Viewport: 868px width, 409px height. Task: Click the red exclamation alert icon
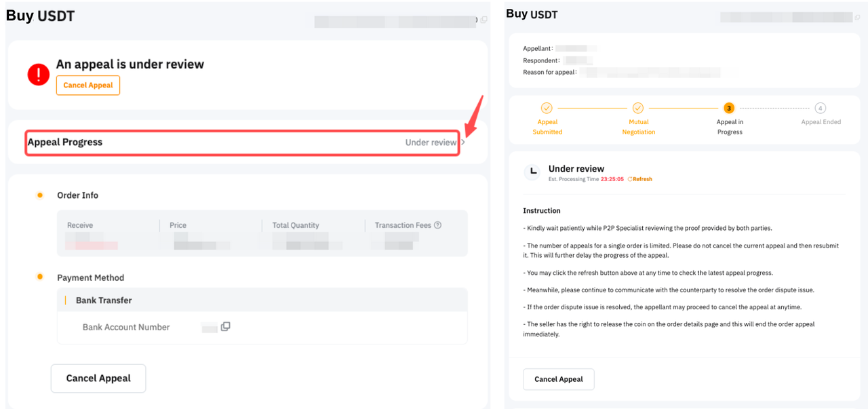click(39, 75)
